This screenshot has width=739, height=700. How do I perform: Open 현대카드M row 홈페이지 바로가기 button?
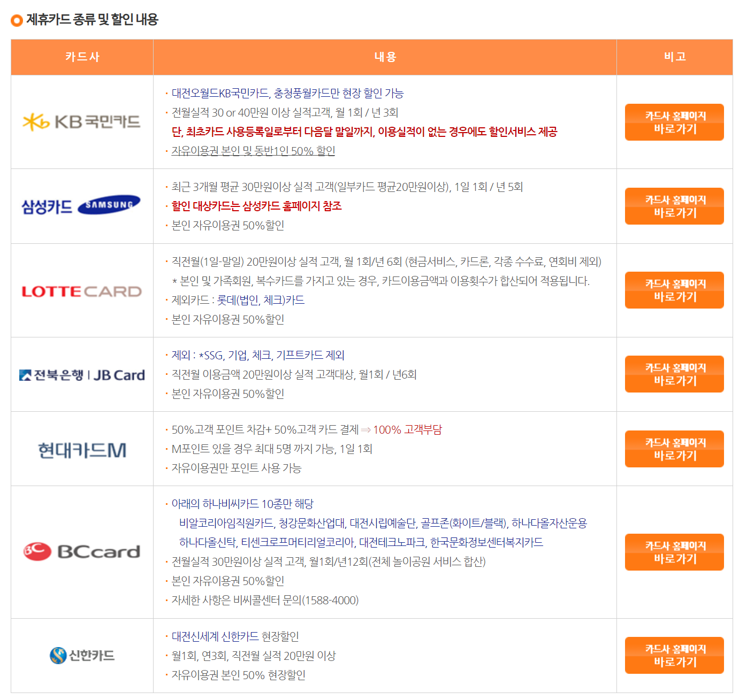click(x=674, y=449)
